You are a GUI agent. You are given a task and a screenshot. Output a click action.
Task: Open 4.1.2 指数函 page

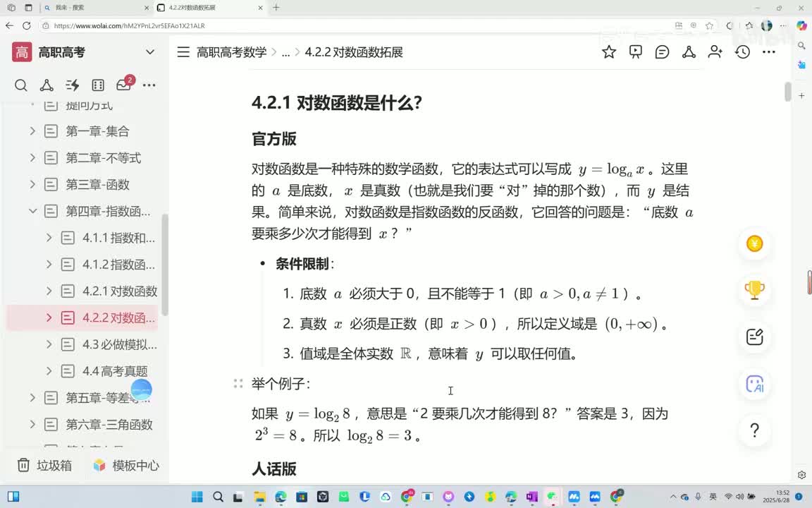pos(118,265)
